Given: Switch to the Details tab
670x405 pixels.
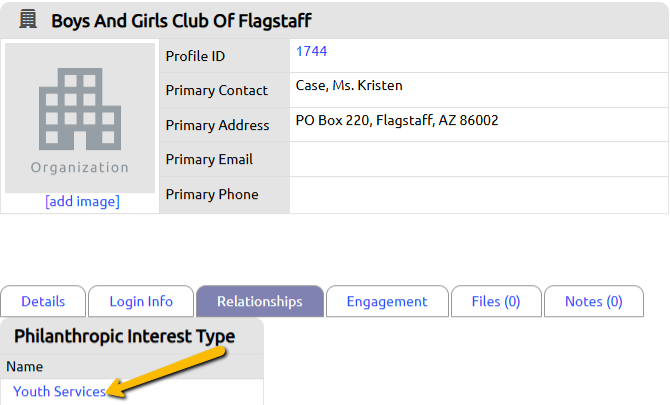Looking at the screenshot, I should click(43, 301).
